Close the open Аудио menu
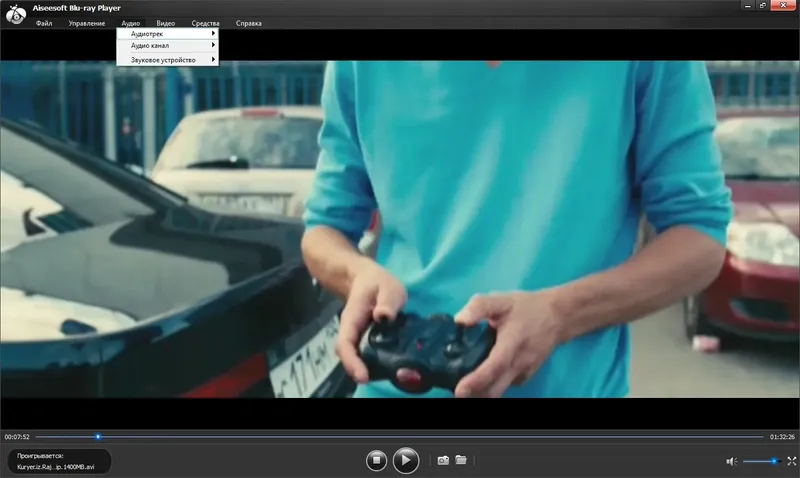Viewport: 800px width, 478px height. pyautogui.click(x=131, y=23)
